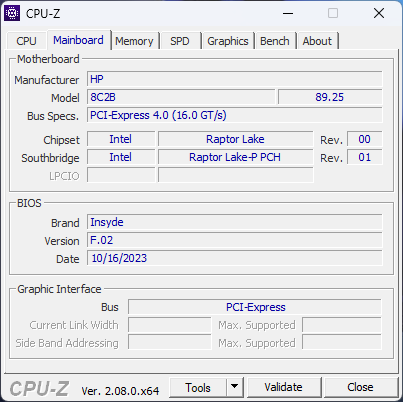Viewport: 403px width, 402px height.
Task: Click the Southbridge Raptor Lake-P PCH field
Action: click(x=236, y=157)
